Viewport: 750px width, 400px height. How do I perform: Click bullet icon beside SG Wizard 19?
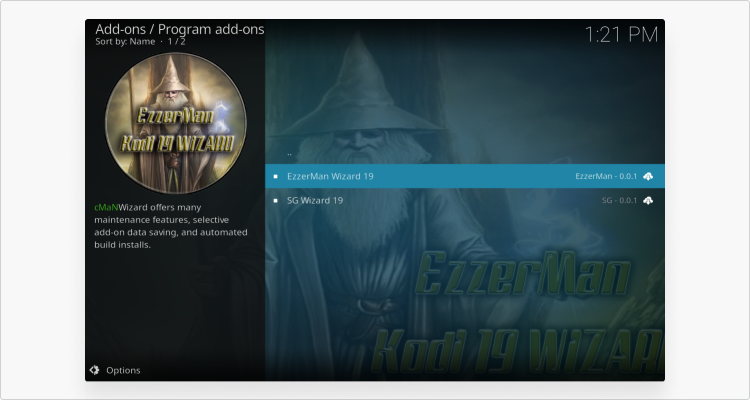(x=276, y=200)
